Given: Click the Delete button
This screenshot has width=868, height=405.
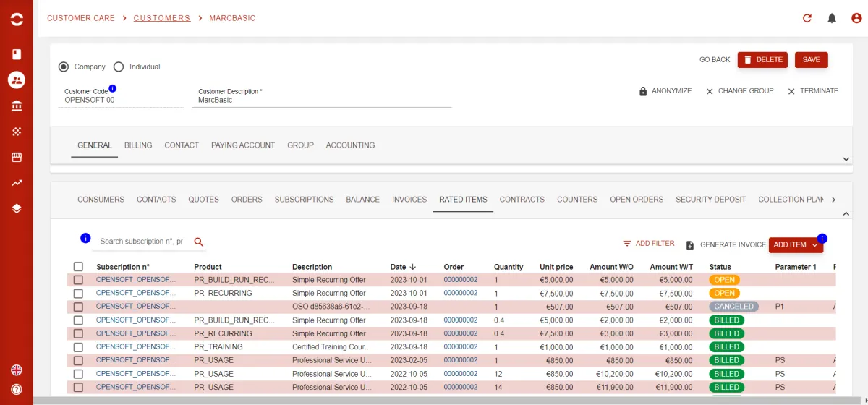Looking at the screenshot, I should coord(762,60).
